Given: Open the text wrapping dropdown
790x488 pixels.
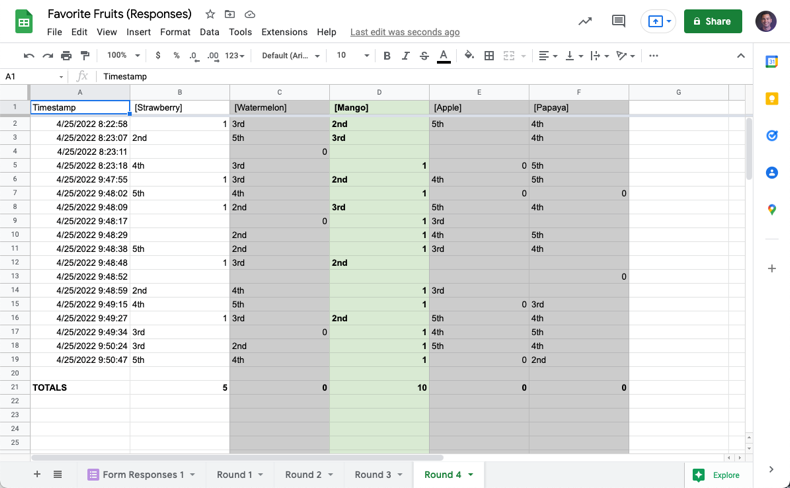Looking at the screenshot, I should pos(600,56).
